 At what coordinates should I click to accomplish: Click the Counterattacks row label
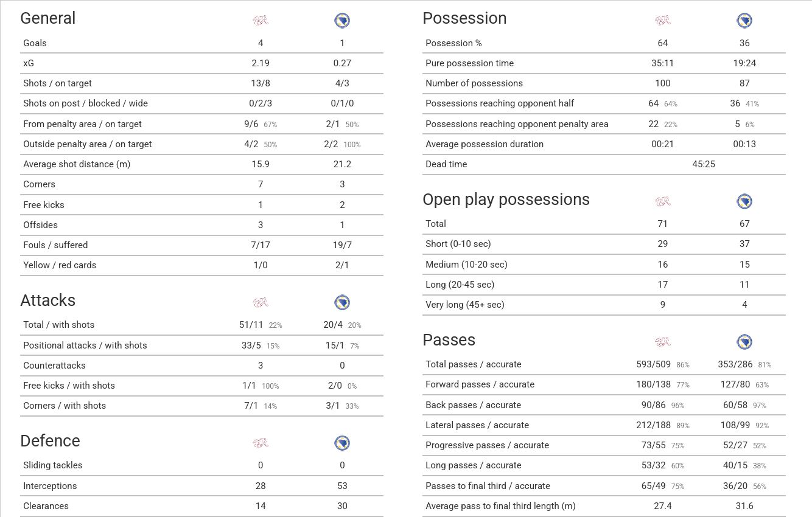coord(54,366)
